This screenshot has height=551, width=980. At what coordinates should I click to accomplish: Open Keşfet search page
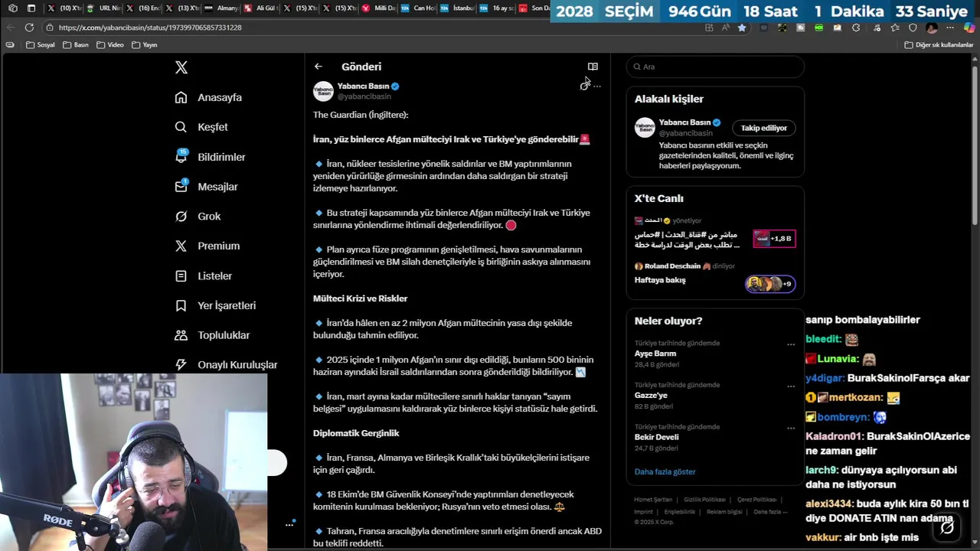[x=201, y=127]
